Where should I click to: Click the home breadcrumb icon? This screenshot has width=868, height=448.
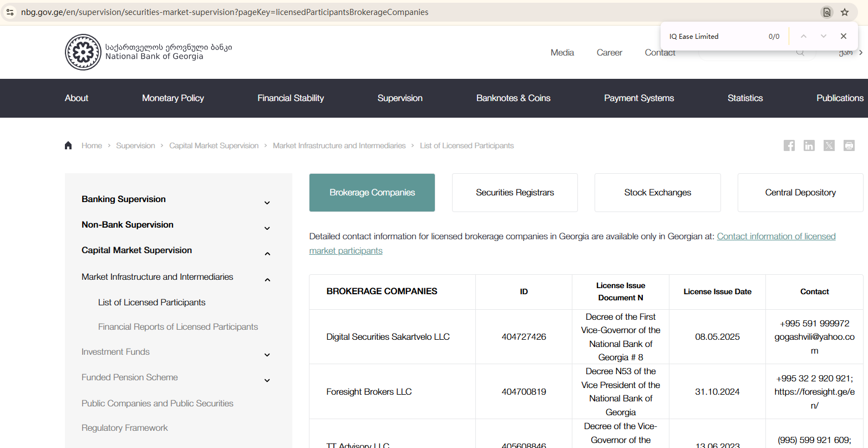pos(68,145)
